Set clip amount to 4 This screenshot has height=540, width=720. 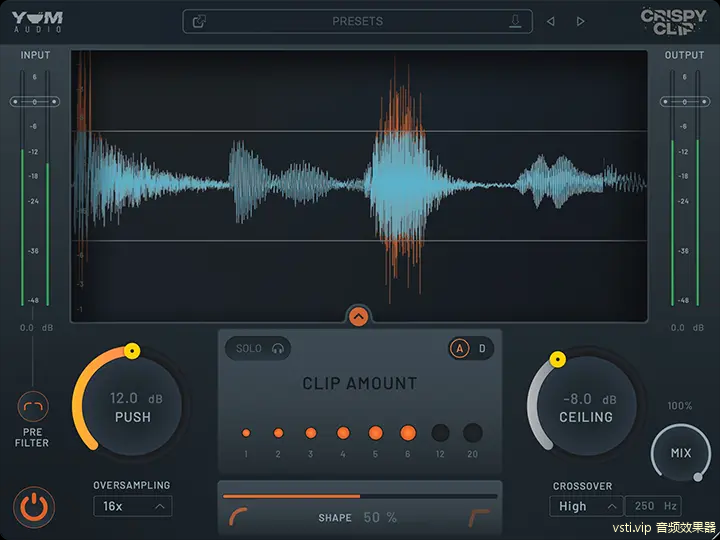pos(343,433)
